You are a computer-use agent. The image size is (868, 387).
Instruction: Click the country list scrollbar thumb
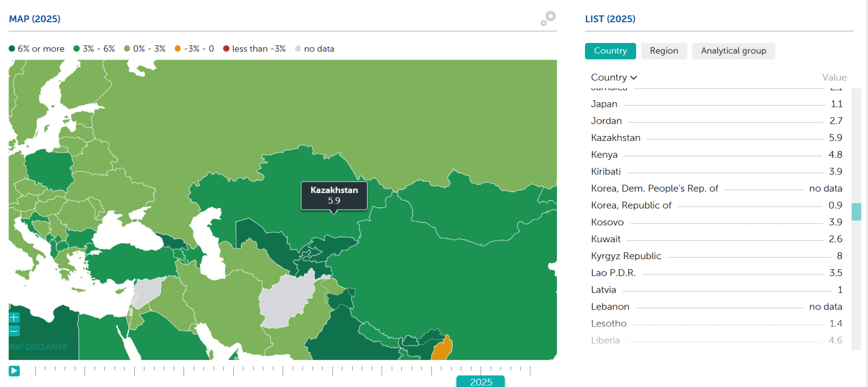click(856, 212)
